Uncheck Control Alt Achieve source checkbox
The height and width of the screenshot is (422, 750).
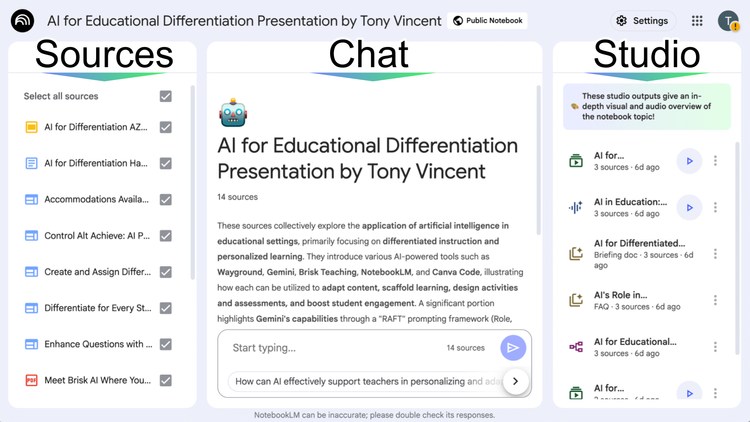coord(165,236)
